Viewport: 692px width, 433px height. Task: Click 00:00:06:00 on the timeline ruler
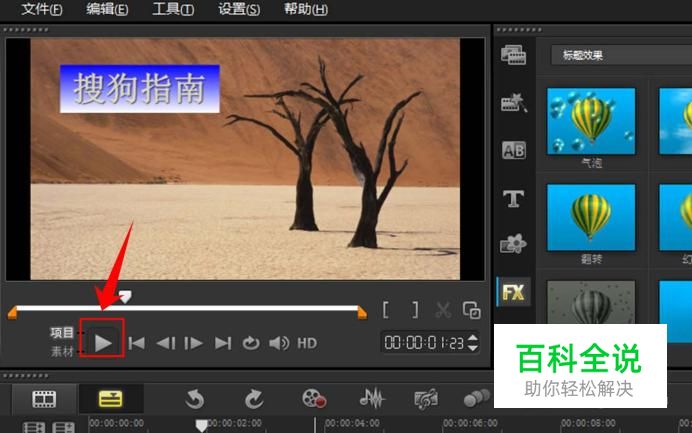pos(470,423)
